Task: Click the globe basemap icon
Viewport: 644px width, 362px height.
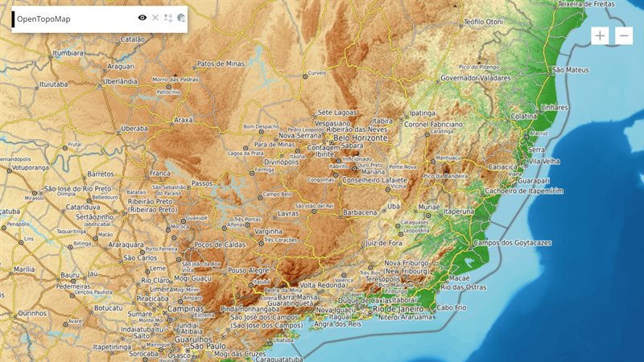Action: point(181,18)
